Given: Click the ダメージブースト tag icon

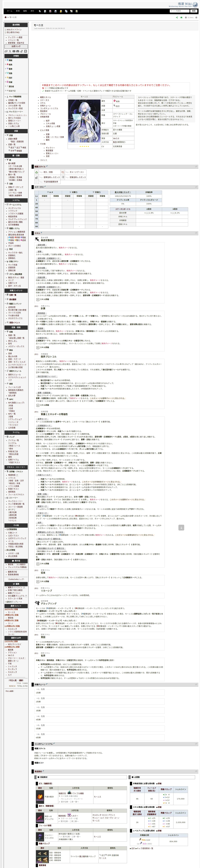Looking at the screenshot, I should click(63, 172).
